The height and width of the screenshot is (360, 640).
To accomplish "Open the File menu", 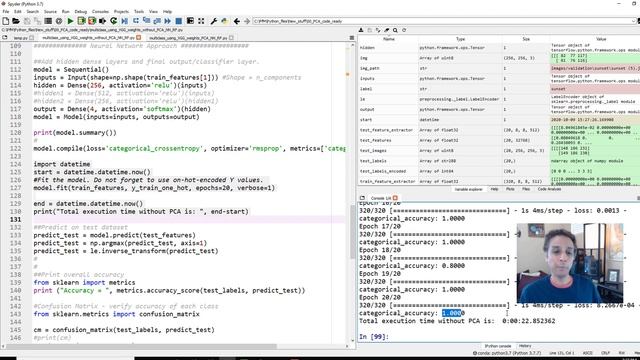I will coord(6,11).
